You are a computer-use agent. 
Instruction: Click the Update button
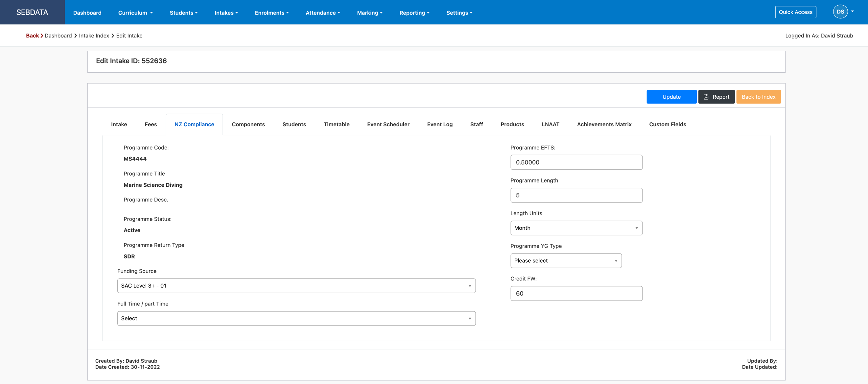click(x=671, y=96)
